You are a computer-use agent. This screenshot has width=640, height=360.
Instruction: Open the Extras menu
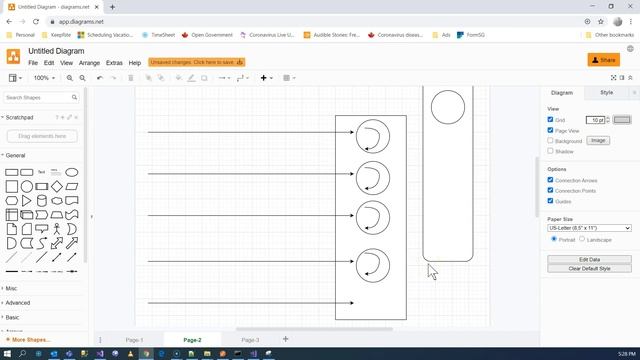coord(114,63)
